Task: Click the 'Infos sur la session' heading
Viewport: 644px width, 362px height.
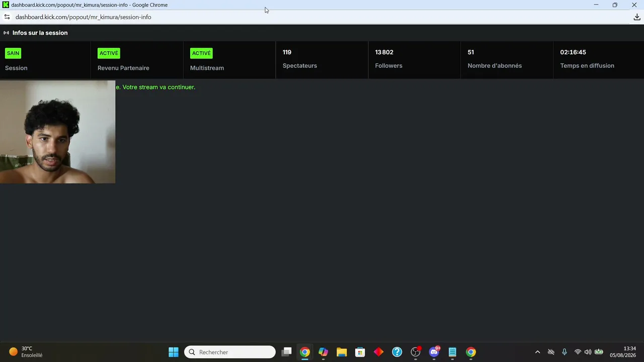Action: tap(40, 33)
